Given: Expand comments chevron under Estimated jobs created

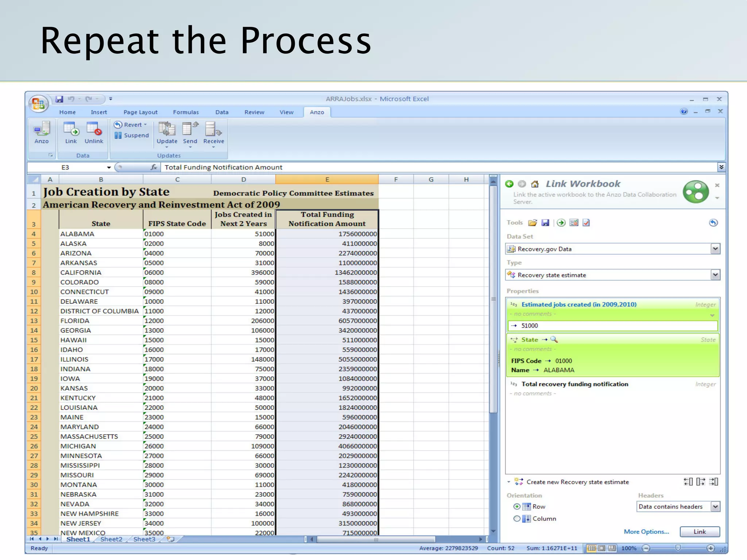Looking at the screenshot, I should coord(712,315).
